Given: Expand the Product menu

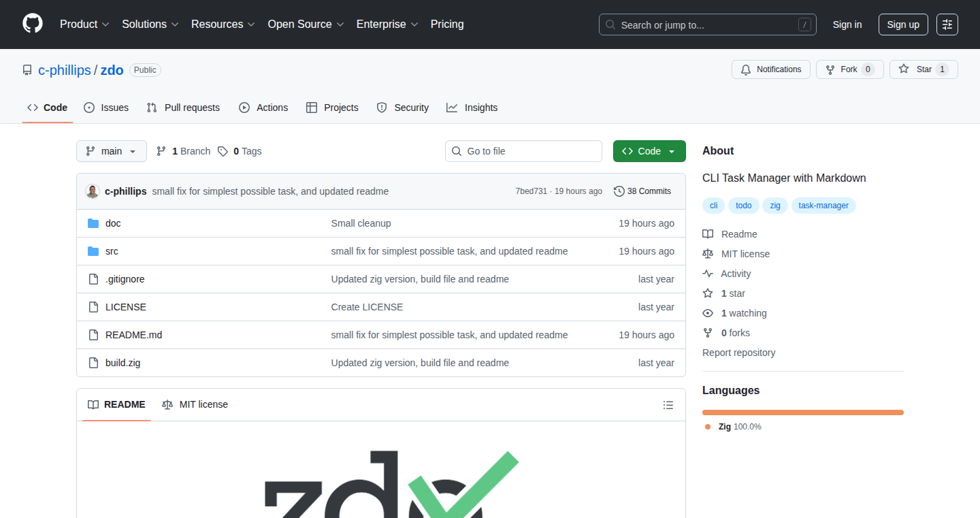Looking at the screenshot, I should pyautogui.click(x=84, y=24).
